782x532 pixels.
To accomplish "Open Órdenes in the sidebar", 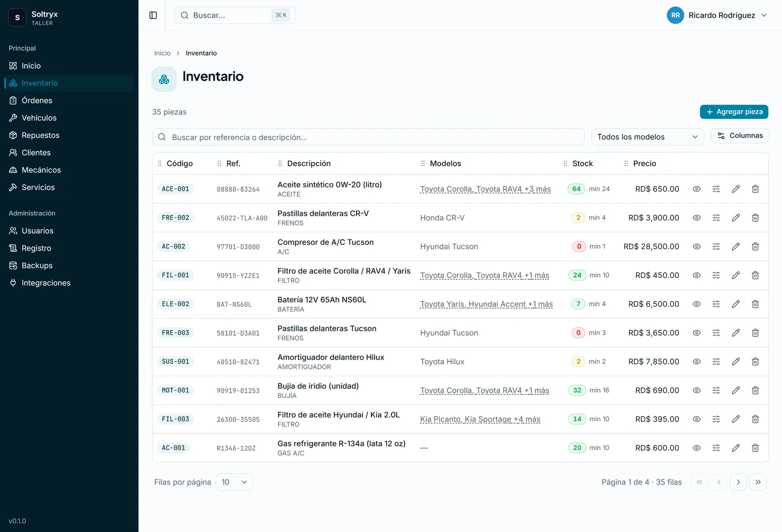I will pos(69,101).
